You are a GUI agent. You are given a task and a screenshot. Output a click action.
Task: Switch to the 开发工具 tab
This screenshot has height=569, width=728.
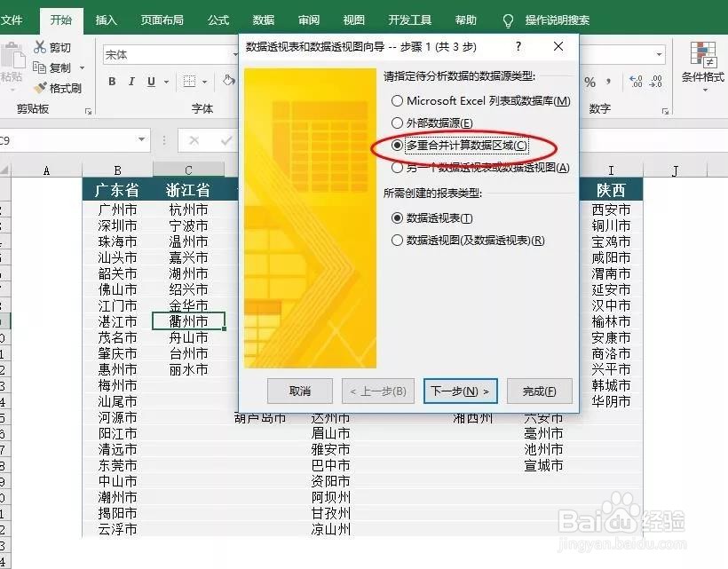point(409,20)
